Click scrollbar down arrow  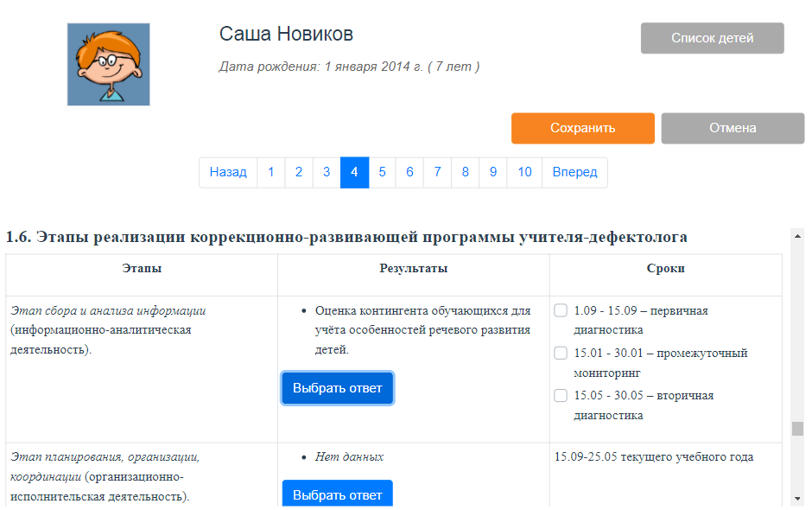797,499
